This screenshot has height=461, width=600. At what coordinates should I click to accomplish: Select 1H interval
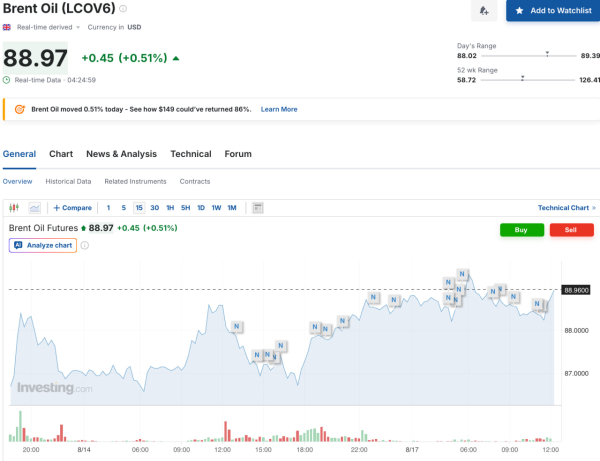click(x=170, y=208)
